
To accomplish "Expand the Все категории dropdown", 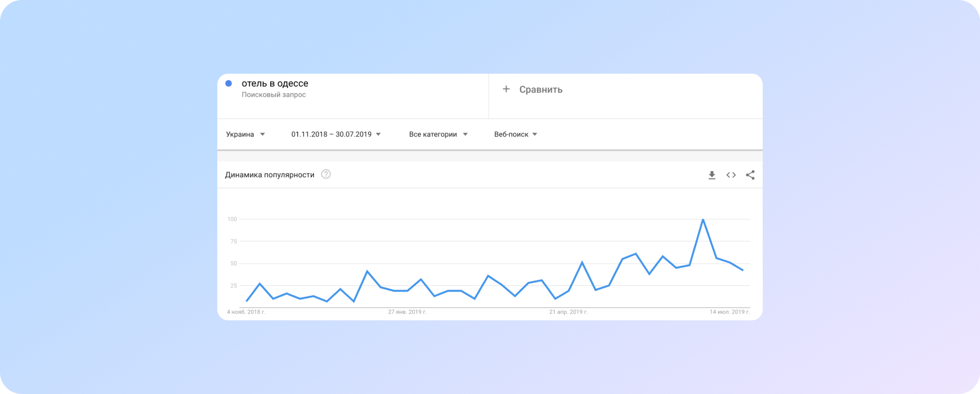I will pos(438,134).
